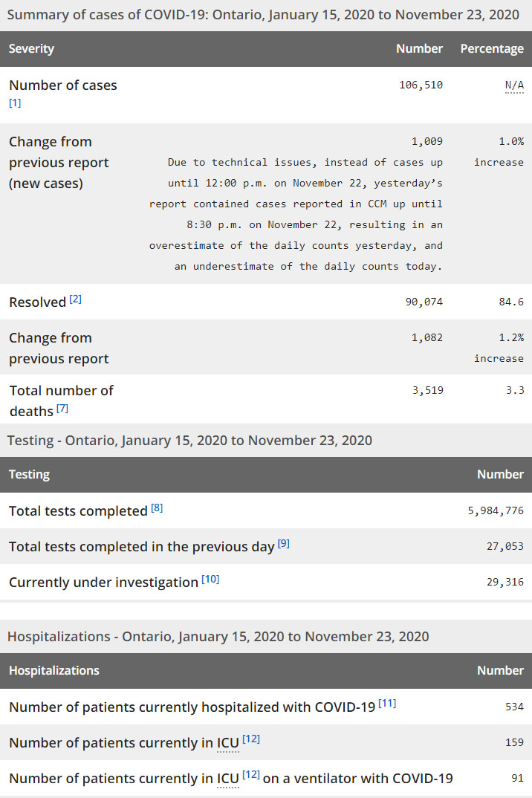
Task: Click the Number header in the Severity table
Action: pyautogui.click(x=419, y=49)
